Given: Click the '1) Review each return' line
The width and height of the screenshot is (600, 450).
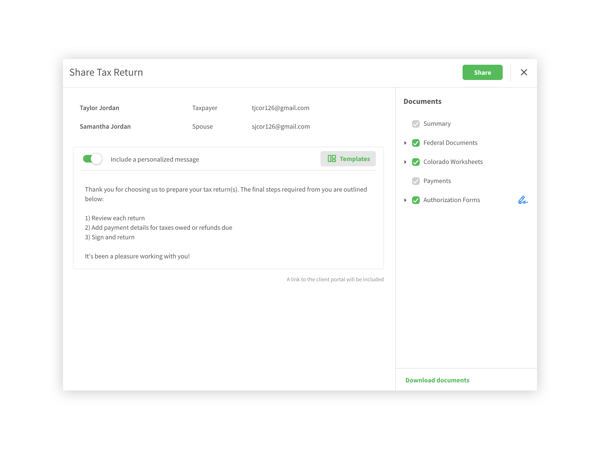Looking at the screenshot, I should point(115,218).
